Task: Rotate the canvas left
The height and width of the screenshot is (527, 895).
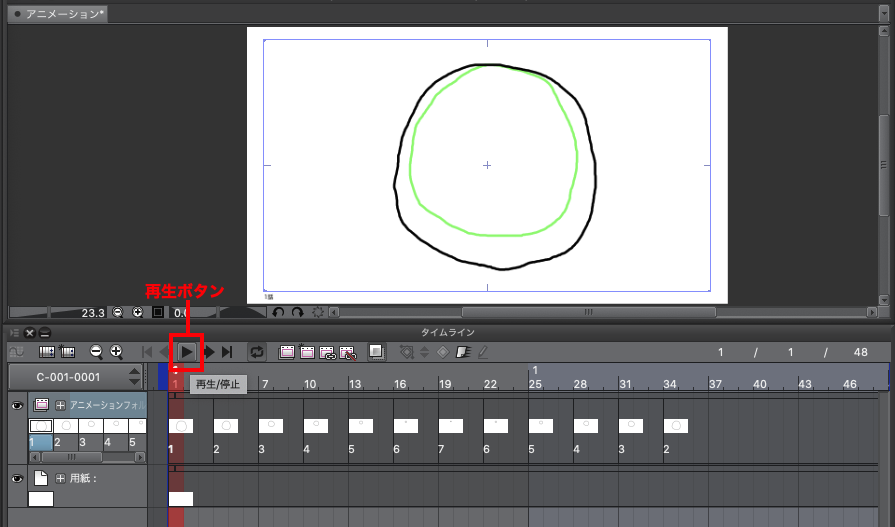Action: point(278,312)
